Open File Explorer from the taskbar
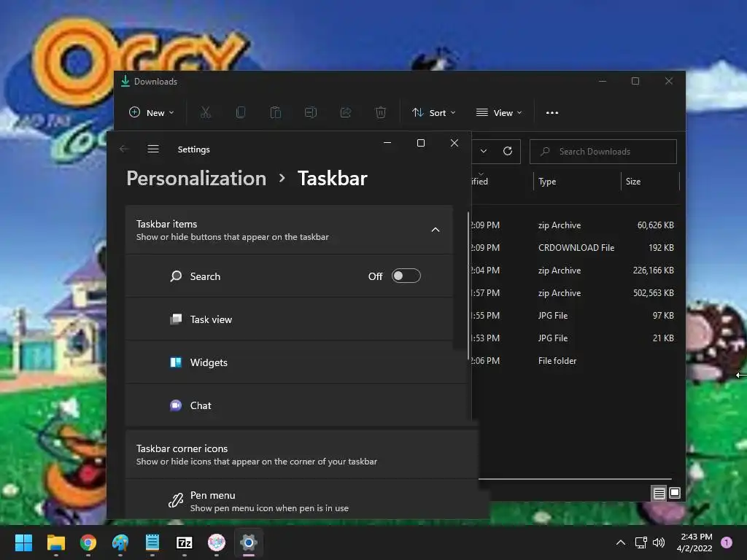The width and height of the screenshot is (747, 560). (x=55, y=542)
